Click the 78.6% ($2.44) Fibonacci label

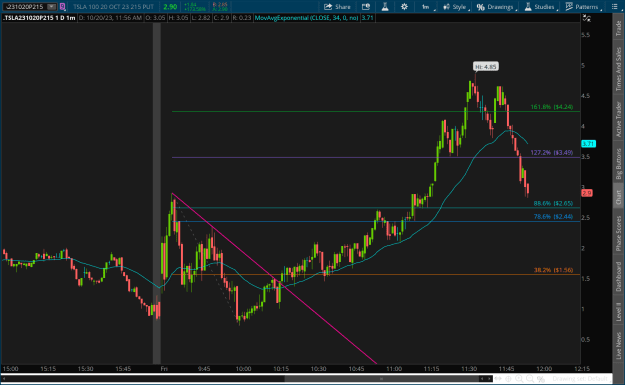pyautogui.click(x=553, y=216)
